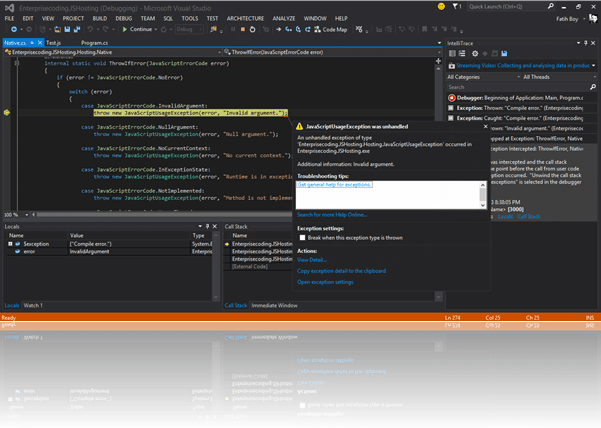Switch IntelliTrace to events view icon

[x=452, y=54]
